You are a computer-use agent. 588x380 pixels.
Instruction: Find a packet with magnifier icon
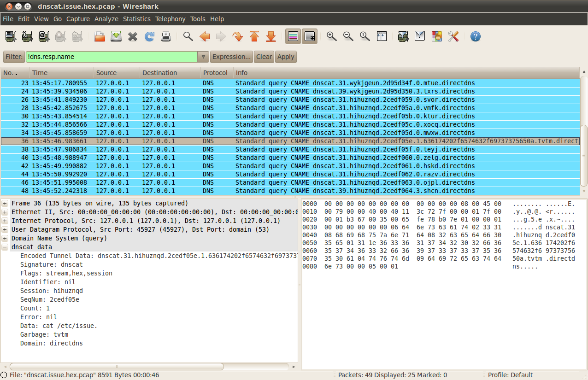(x=188, y=36)
